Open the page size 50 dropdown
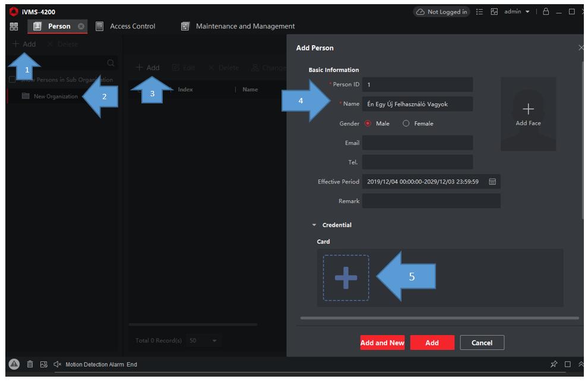 pos(203,341)
